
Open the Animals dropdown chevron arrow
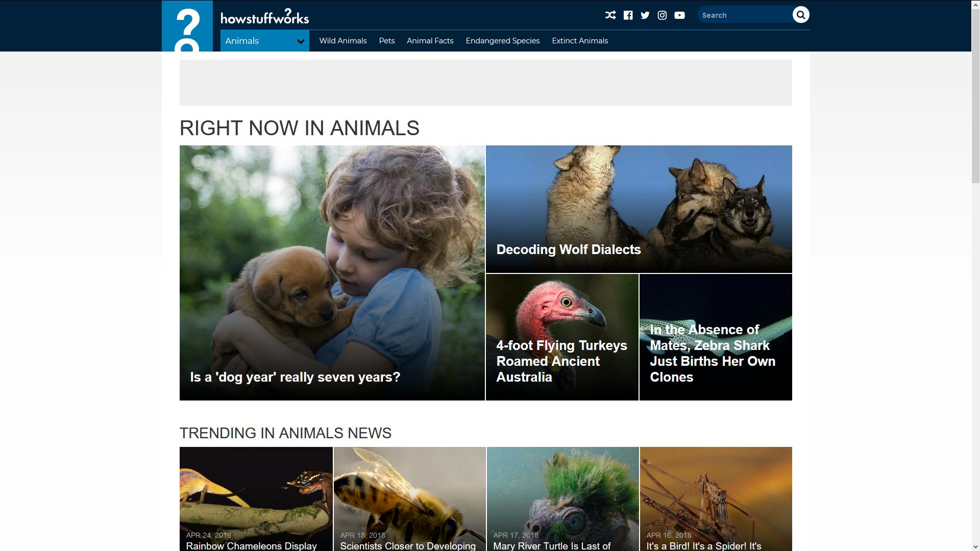click(300, 41)
